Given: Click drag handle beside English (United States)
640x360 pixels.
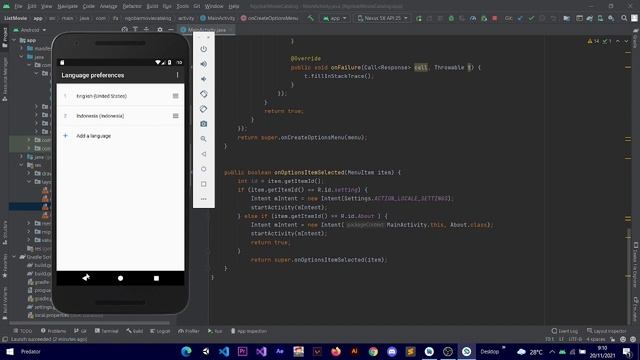Looking at the screenshot, I should tap(176, 96).
